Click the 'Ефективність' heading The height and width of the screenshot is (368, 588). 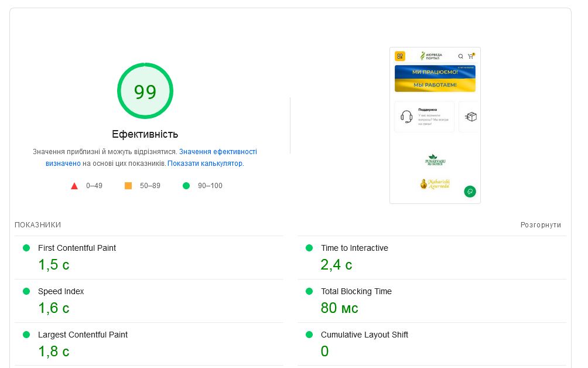point(145,134)
